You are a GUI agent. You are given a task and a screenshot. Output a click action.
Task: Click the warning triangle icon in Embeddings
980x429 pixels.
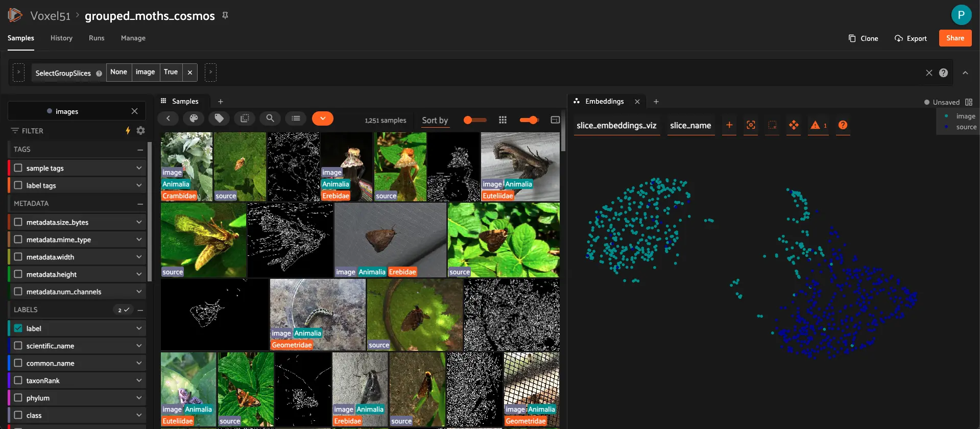(x=815, y=125)
